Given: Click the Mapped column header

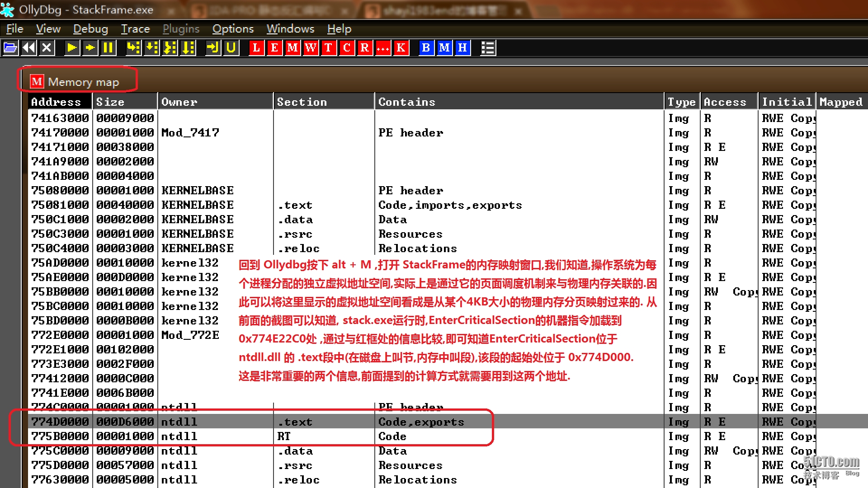Looking at the screenshot, I should [x=842, y=102].
